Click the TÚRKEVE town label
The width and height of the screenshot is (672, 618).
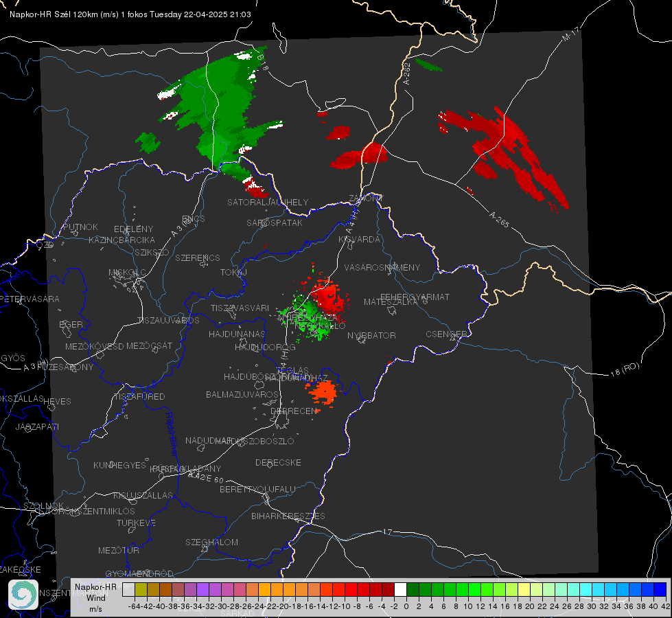tap(137, 523)
